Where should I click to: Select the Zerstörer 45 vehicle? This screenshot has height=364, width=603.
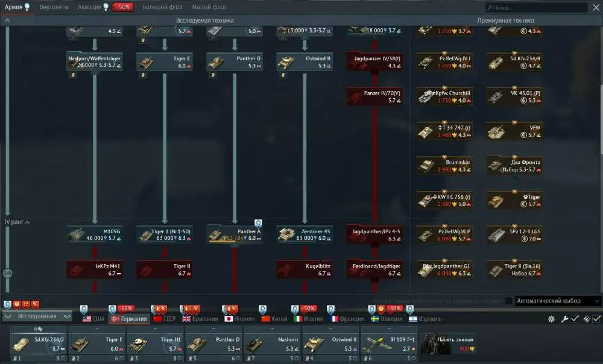[305, 235]
